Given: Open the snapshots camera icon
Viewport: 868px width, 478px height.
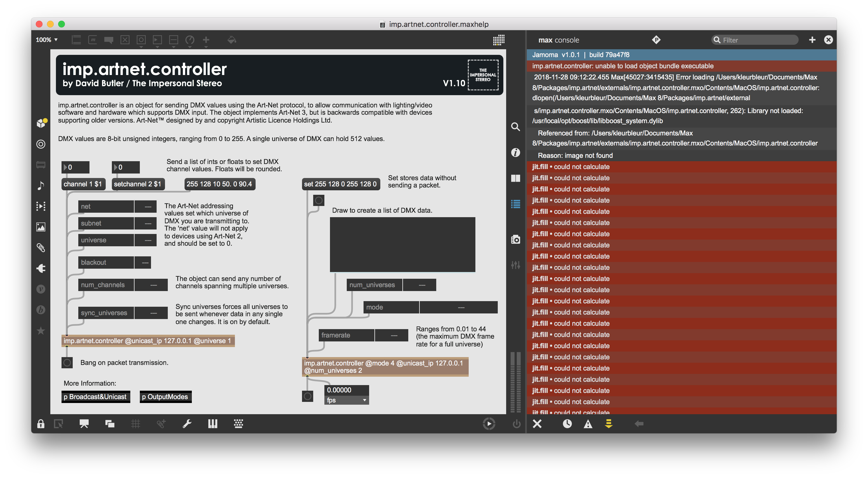Looking at the screenshot, I should [x=516, y=239].
